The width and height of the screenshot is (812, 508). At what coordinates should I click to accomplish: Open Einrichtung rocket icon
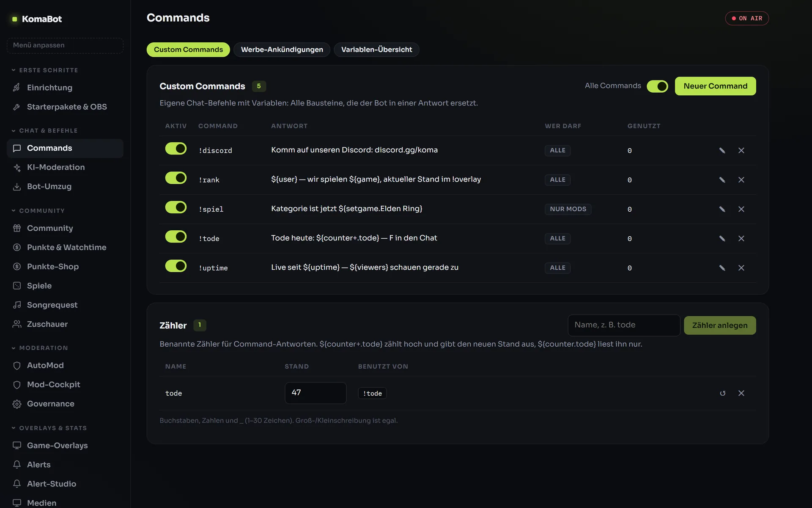[16, 88]
